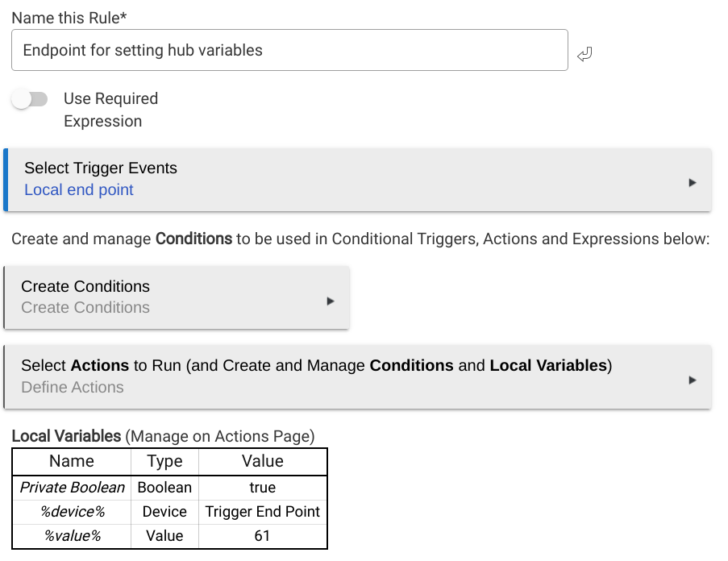Click the Name column header in table

72,462
